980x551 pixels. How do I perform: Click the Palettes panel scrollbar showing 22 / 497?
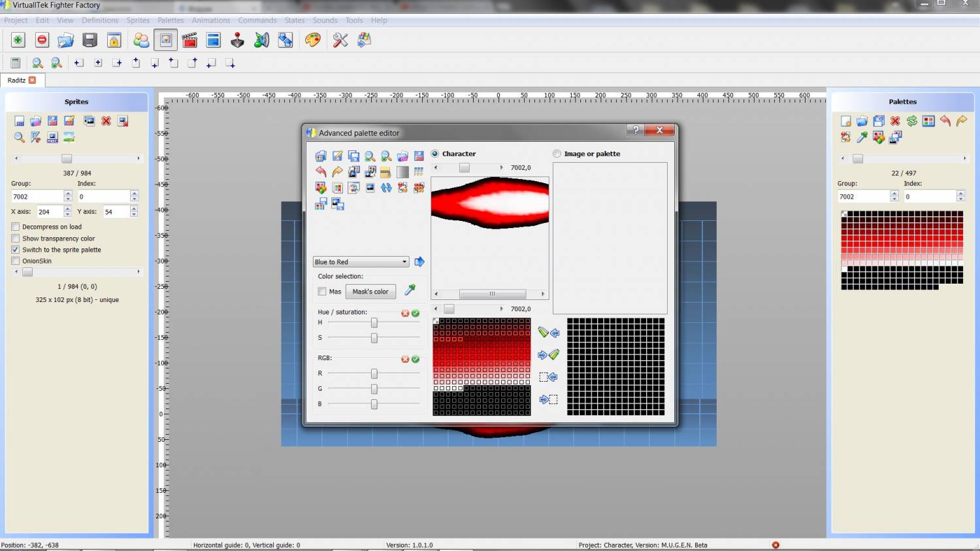pos(904,159)
